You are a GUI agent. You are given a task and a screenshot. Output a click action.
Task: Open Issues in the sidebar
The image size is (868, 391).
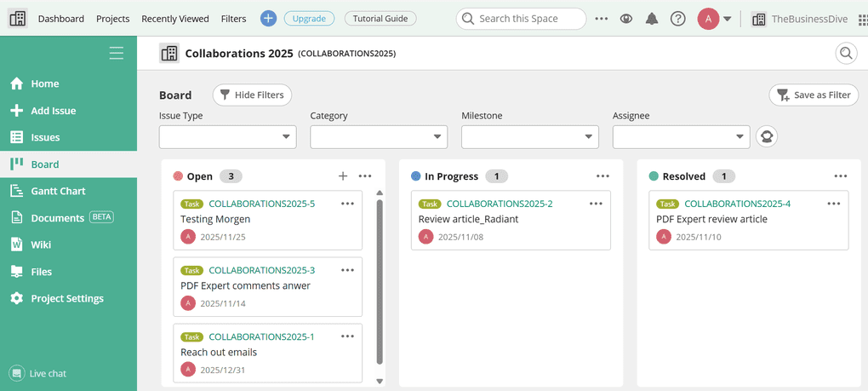tap(68, 137)
